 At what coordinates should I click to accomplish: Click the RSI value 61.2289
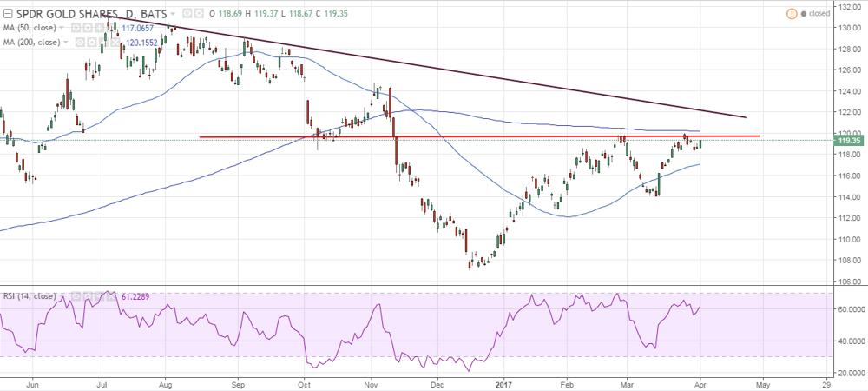pyautogui.click(x=135, y=296)
